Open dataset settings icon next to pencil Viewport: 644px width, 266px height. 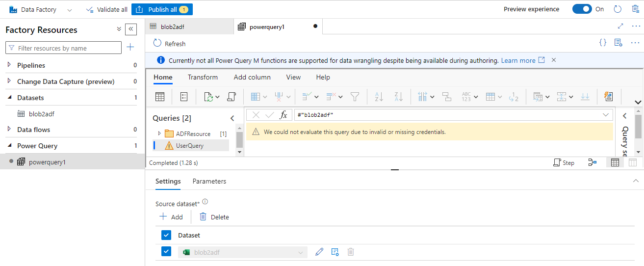[x=335, y=252]
